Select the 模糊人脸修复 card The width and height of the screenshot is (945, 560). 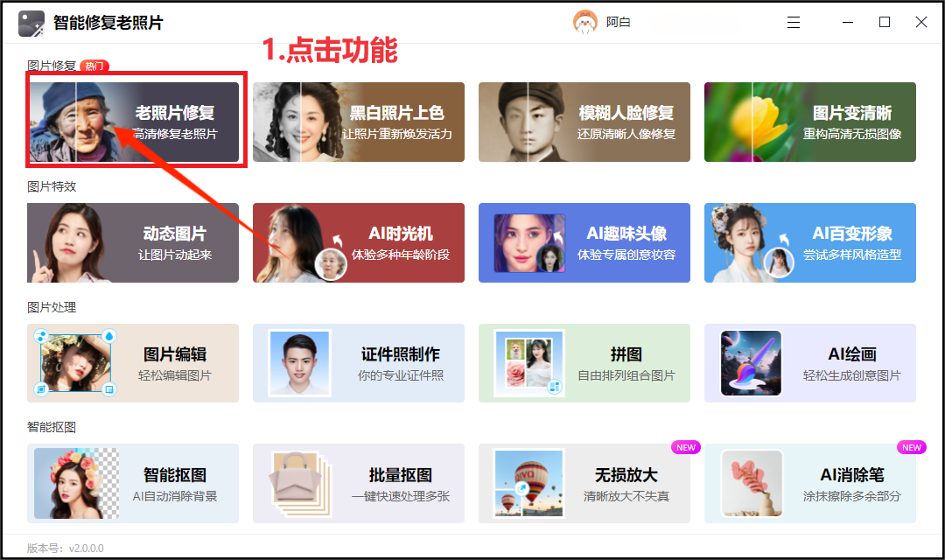click(x=584, y=122)
